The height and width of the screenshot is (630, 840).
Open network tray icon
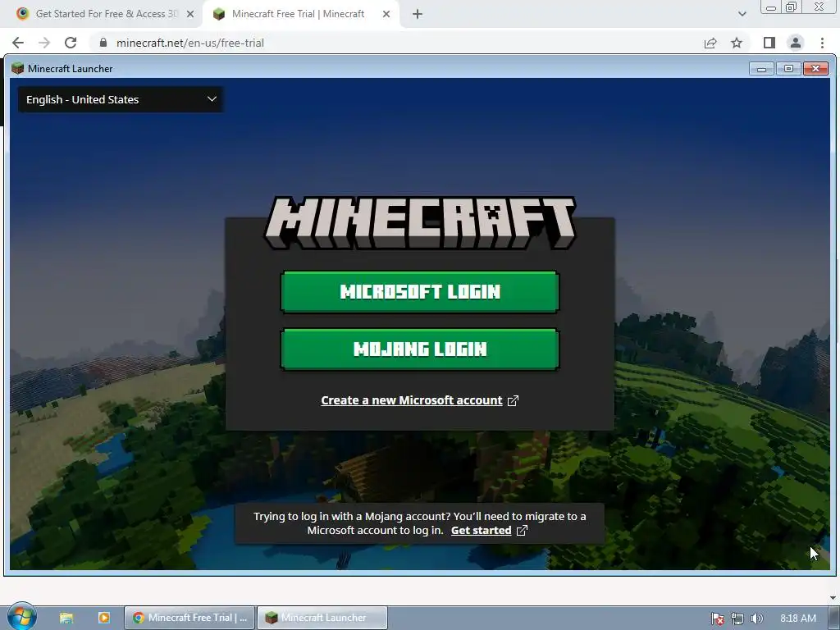tap(737, 619)
